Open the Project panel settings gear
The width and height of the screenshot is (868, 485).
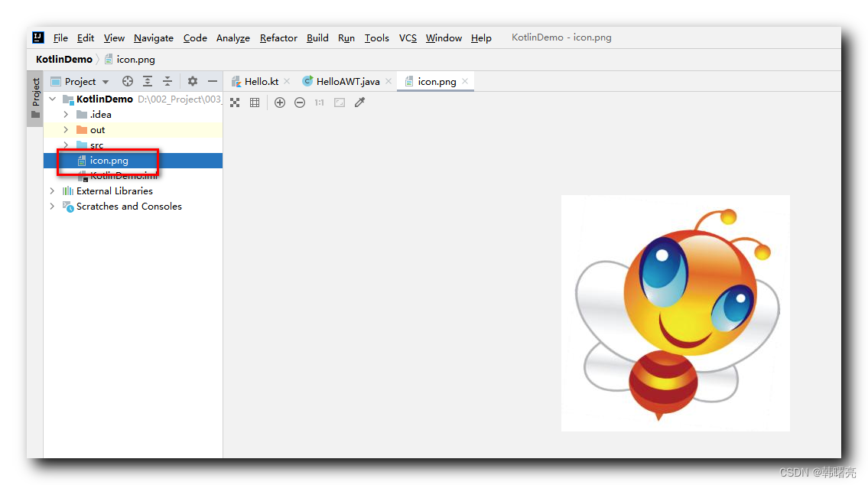[191, 81]
